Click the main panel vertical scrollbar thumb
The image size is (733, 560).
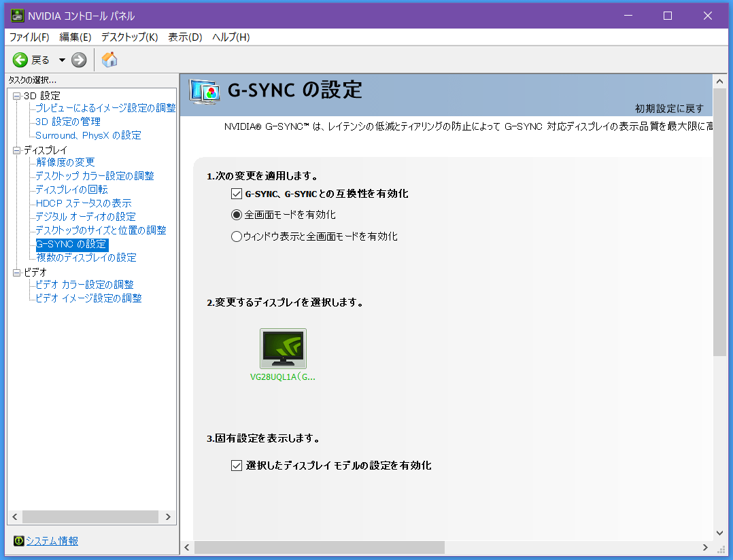pyautogui.click(x=720, y=222)
